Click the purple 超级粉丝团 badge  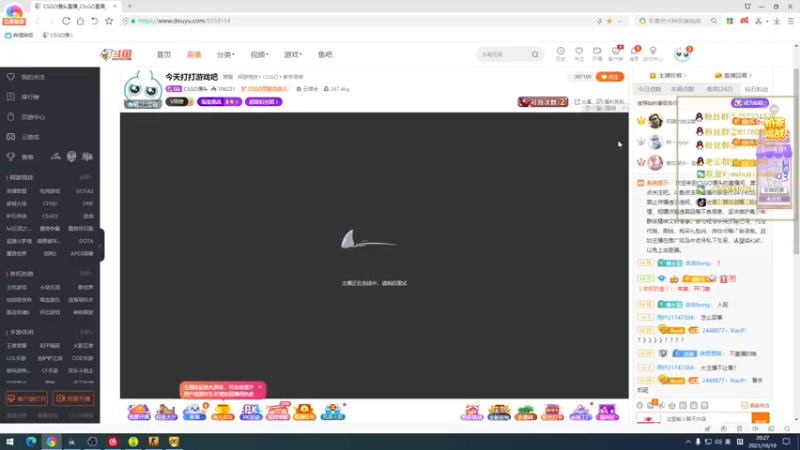263,102
